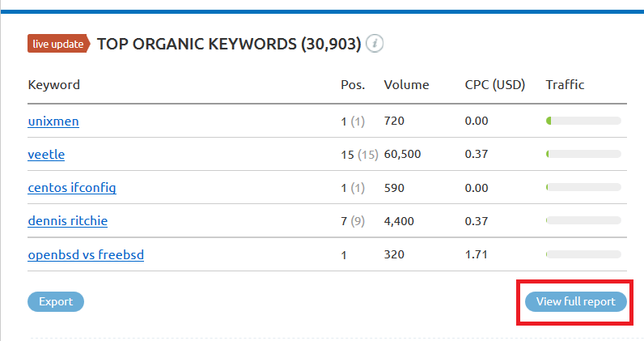The width and height of the screenshot is (644, 341).
Task: Click the Pos. column header
Action: click(x=353, y=85)
